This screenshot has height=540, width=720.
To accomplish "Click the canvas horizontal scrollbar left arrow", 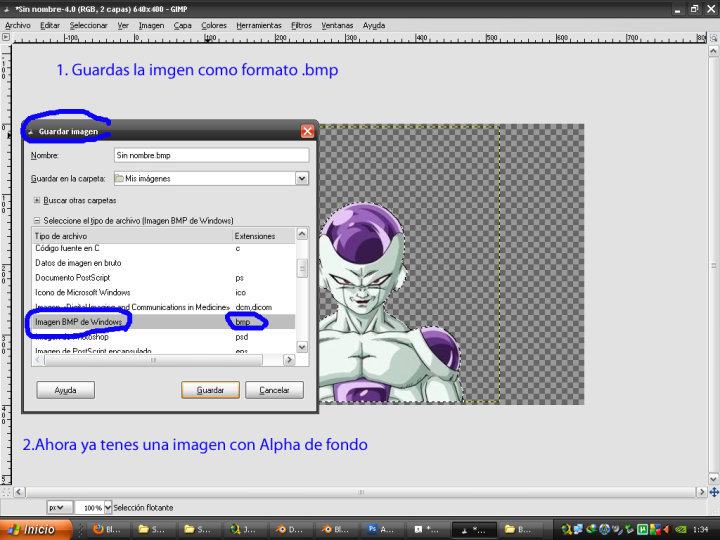I will pos(19,492).
